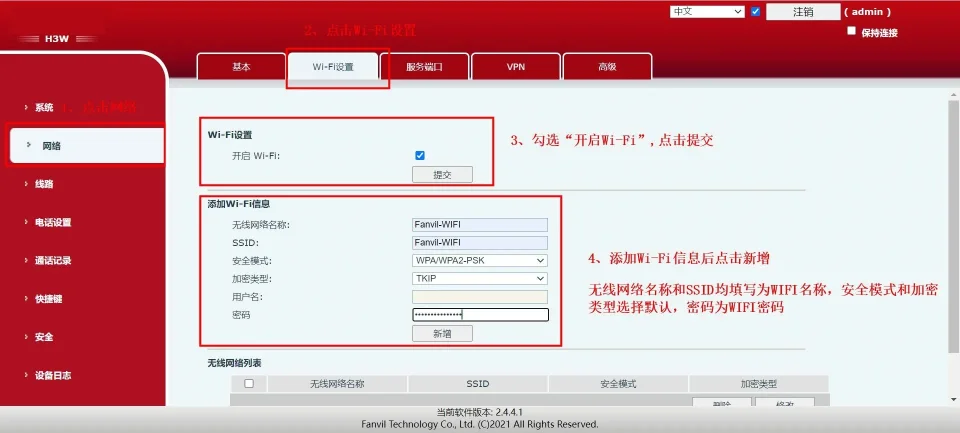The height and width of the screenshot is (433, 960).
Task: Click the 密码 password input field
Action: point(480,315)
